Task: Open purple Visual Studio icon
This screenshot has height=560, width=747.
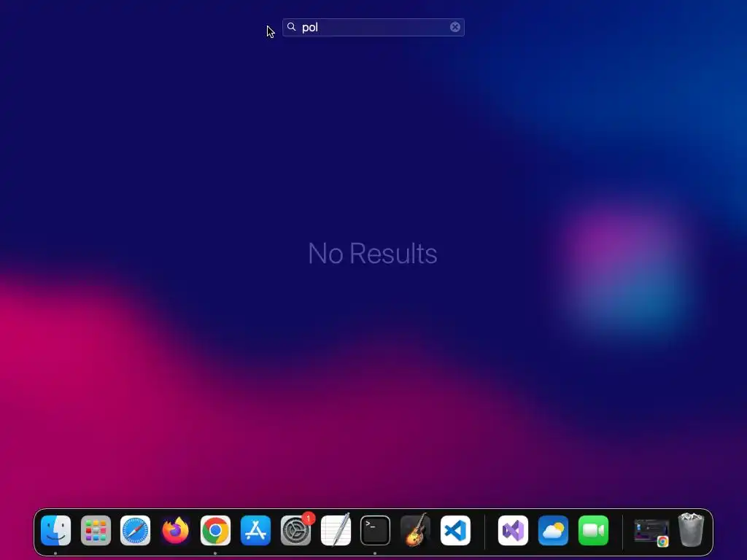Action: pyautogui.click(x=513, y=530)
